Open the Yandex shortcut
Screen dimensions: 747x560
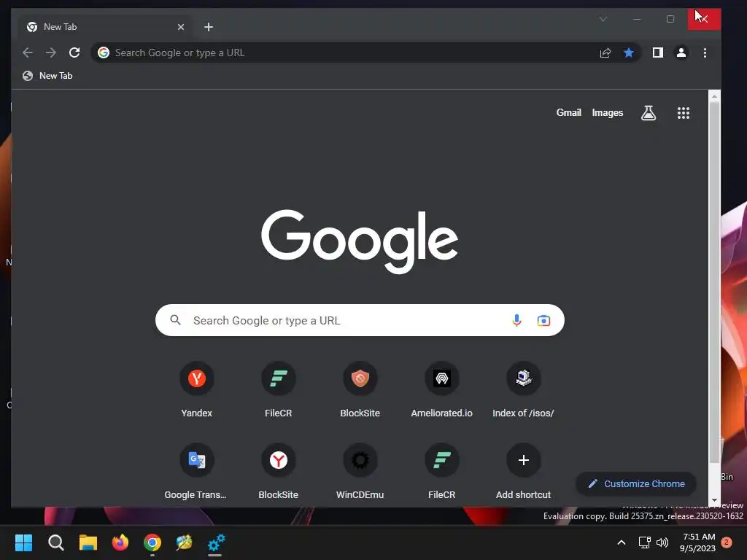tap(197, 391)
